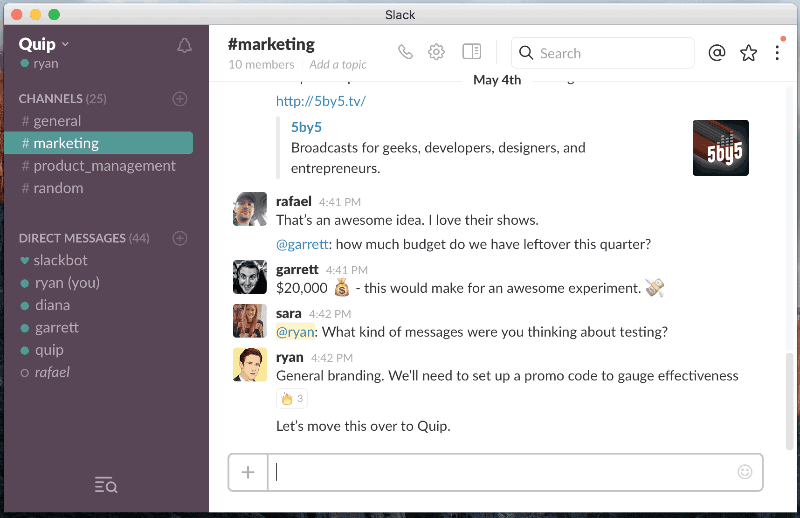Toggle the channel details pane icon
Viewport: 800px width, 518px height.
[x=471, y=52]
